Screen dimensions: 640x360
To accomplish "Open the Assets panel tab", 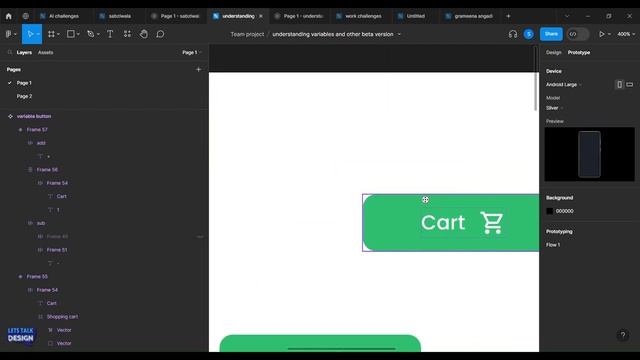I will pos(45,52).
